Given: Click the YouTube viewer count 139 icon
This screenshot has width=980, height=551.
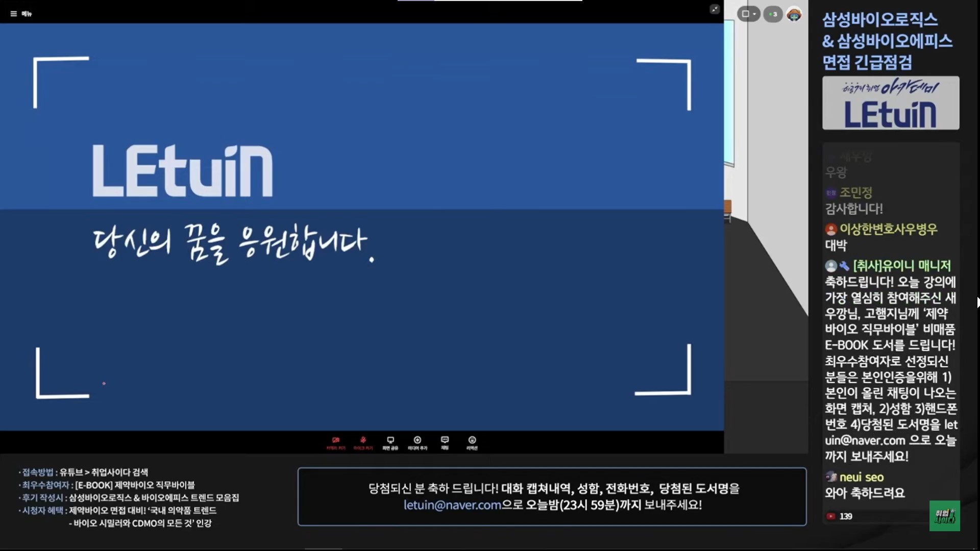Looking at the screenshot, I should (831, 516).
